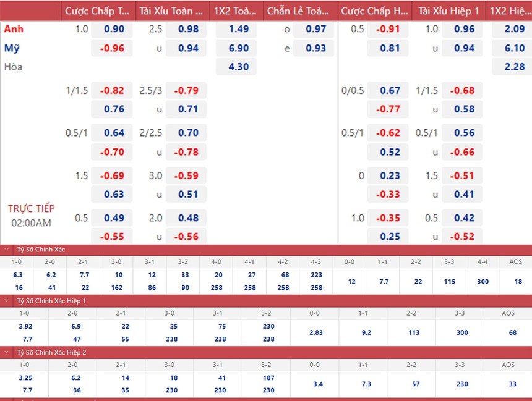The width and height of the screenshot is (532, 401).
Task: Select the over 2.5 odds of 0.98
Action: [188, 29]
